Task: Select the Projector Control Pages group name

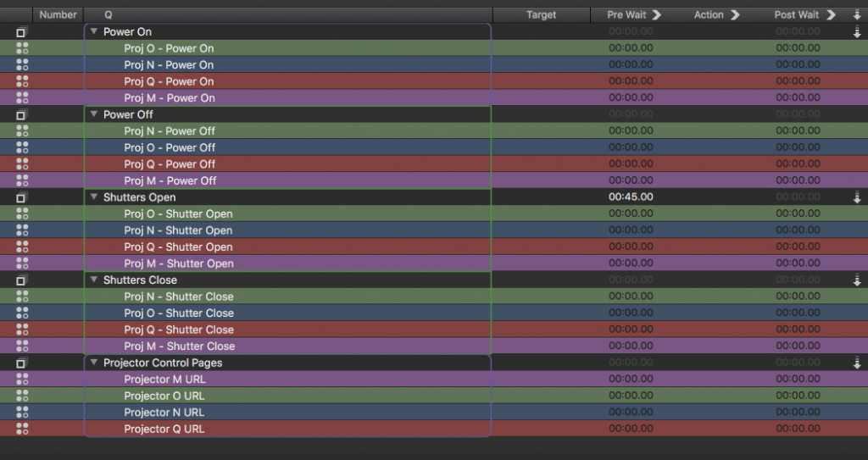Action: (163, 363)
